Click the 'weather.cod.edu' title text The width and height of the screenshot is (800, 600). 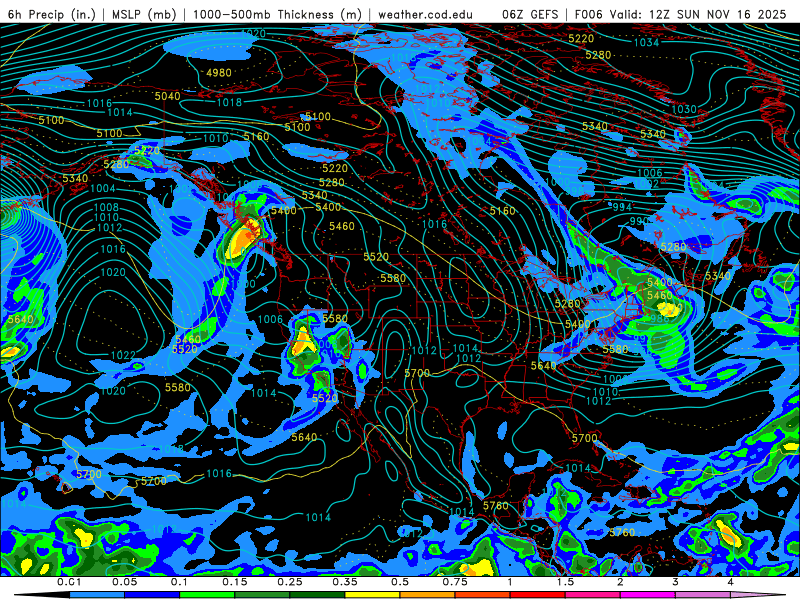[425, 14]
